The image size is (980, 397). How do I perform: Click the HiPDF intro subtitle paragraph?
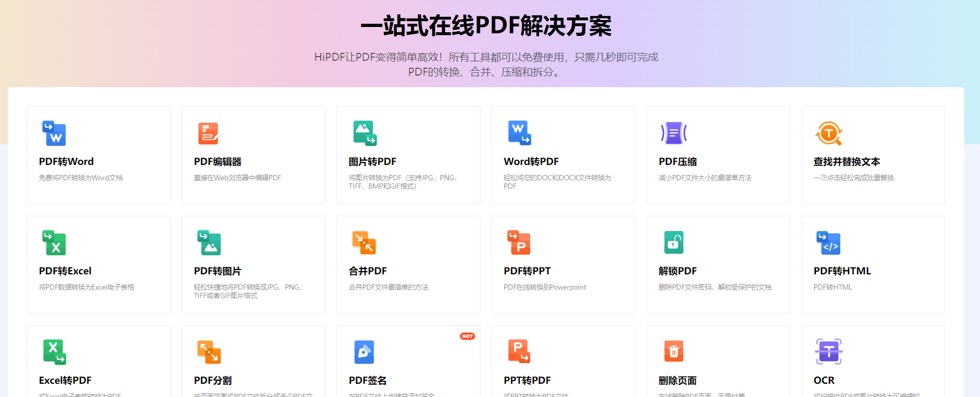(486, 64)
